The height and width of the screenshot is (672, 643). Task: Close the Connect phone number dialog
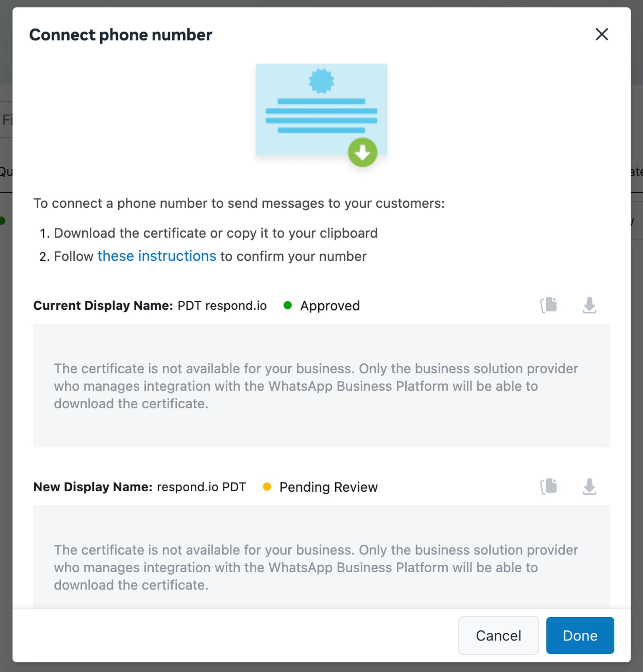pos(602,34)
